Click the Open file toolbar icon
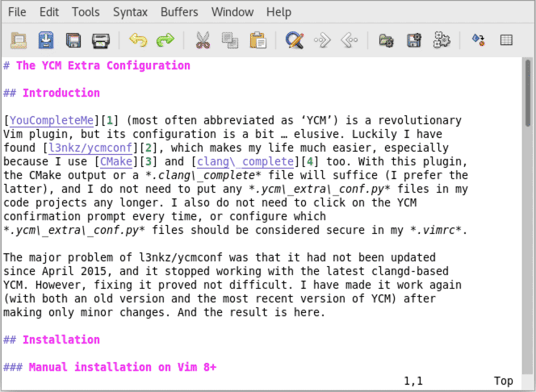 (19, 40)
